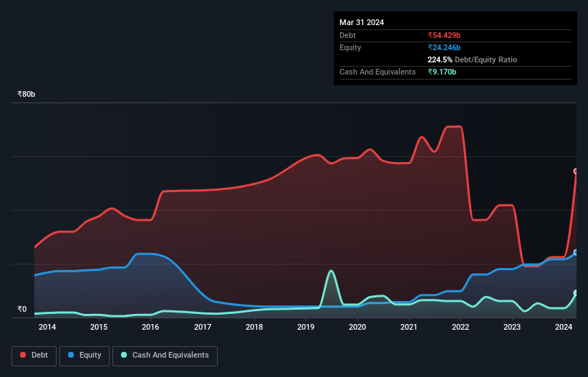Screen dimensions: 588x377
Task: Click the ₹9.170b cash value
Action: tap(442, 72)
